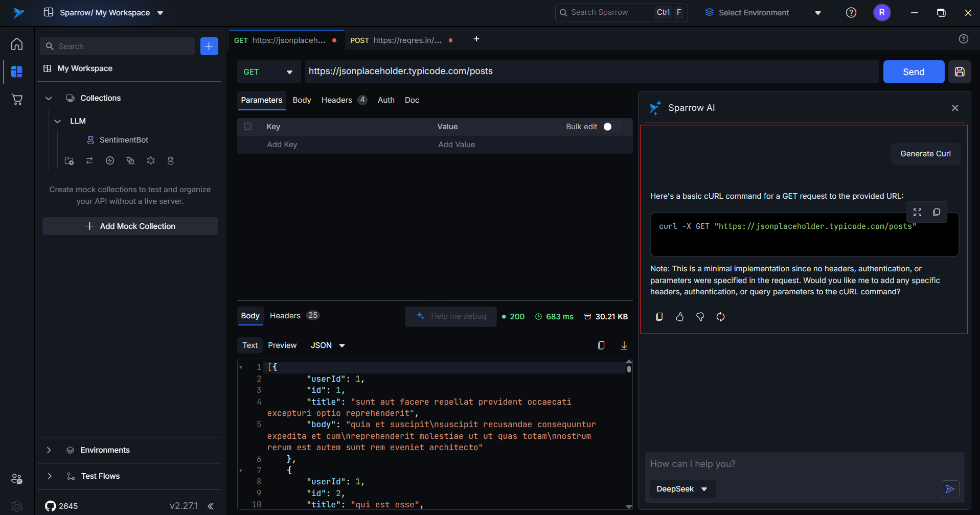Image resolution: width=980 pixels, height=515 pixels.
Task: Open the Home page from the sidebar
Action: coord(17,44)
